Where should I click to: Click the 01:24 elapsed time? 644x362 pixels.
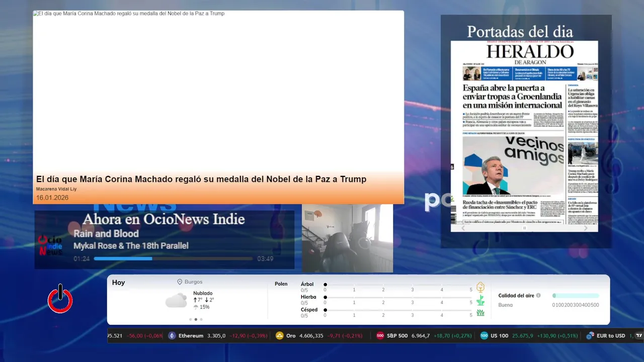(x=82, y=259)
